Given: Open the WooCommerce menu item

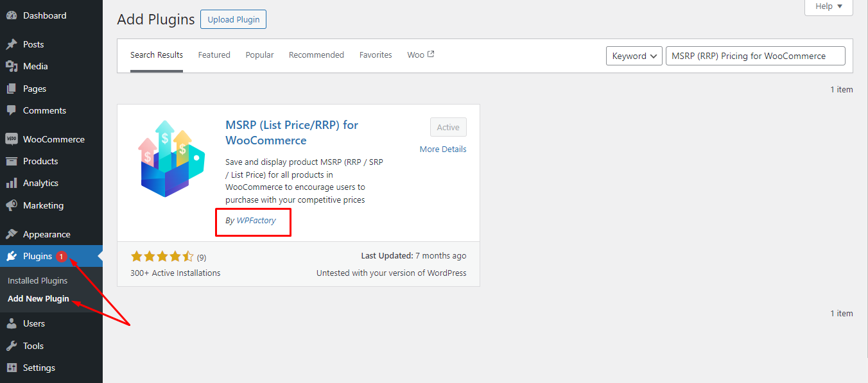Looking at the screenshot, I should [x=51, y=139].
